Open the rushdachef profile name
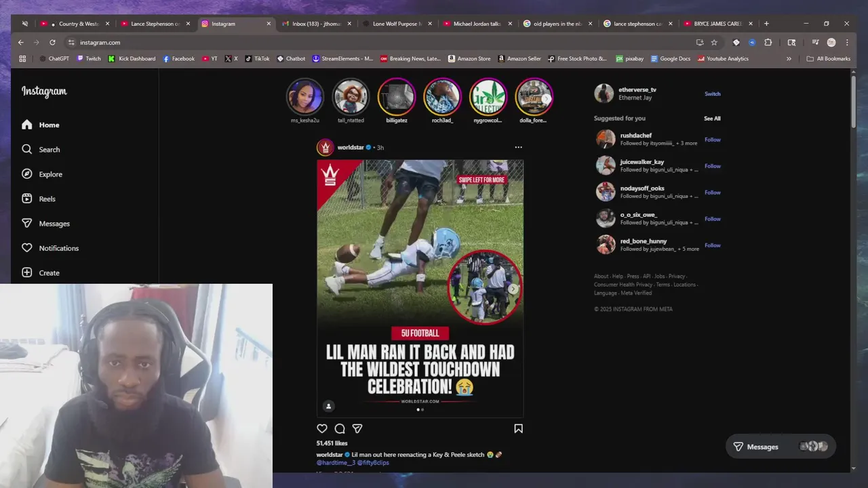Viewport: 868px width, 488px height. 636,136
